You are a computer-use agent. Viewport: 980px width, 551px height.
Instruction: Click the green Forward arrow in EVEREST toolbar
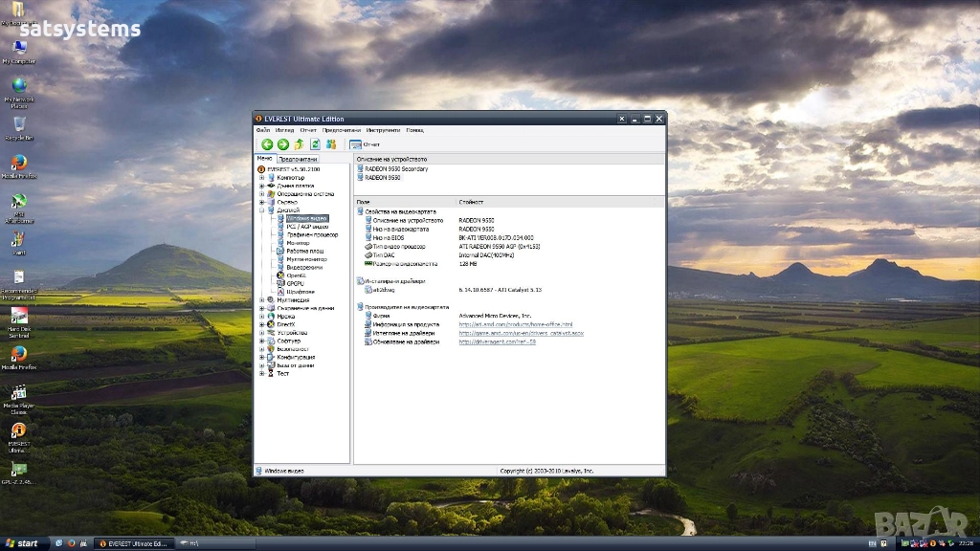[283, 144]
